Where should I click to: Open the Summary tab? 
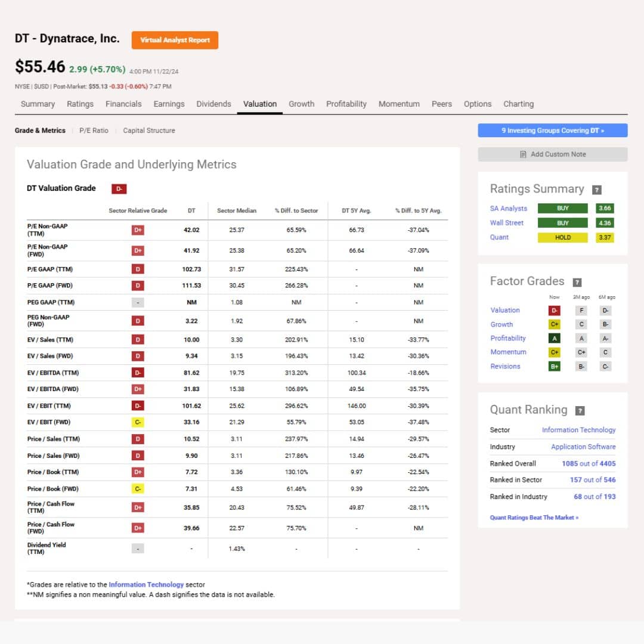click(x=38, y=104)
